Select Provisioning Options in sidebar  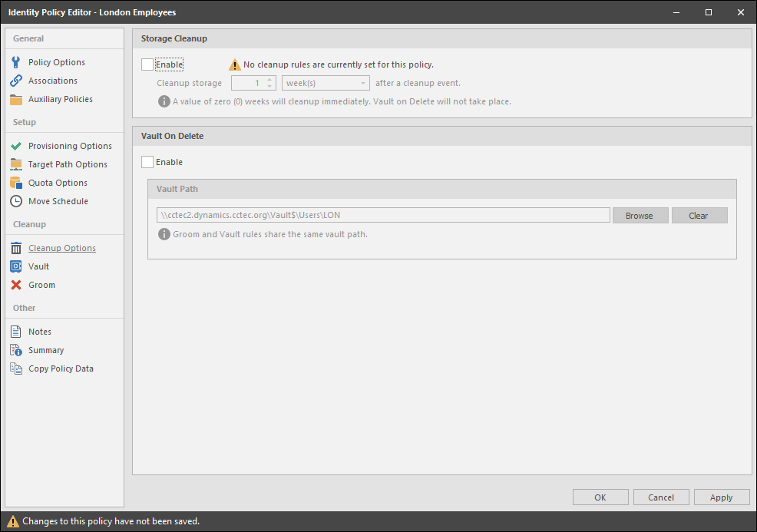pos(70,146)
